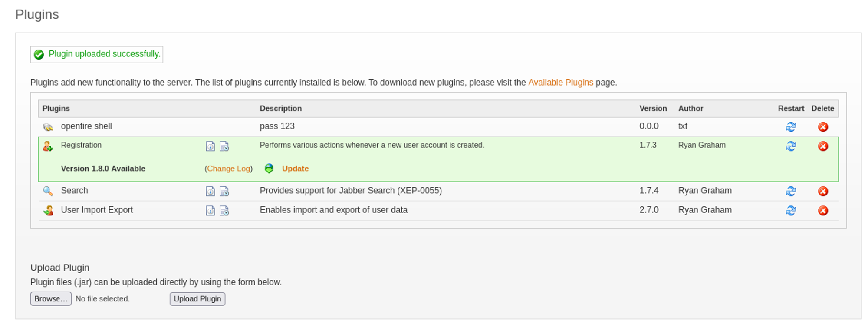Restart the User Import Export plugin
868x328 pixels.
point(791,211)
